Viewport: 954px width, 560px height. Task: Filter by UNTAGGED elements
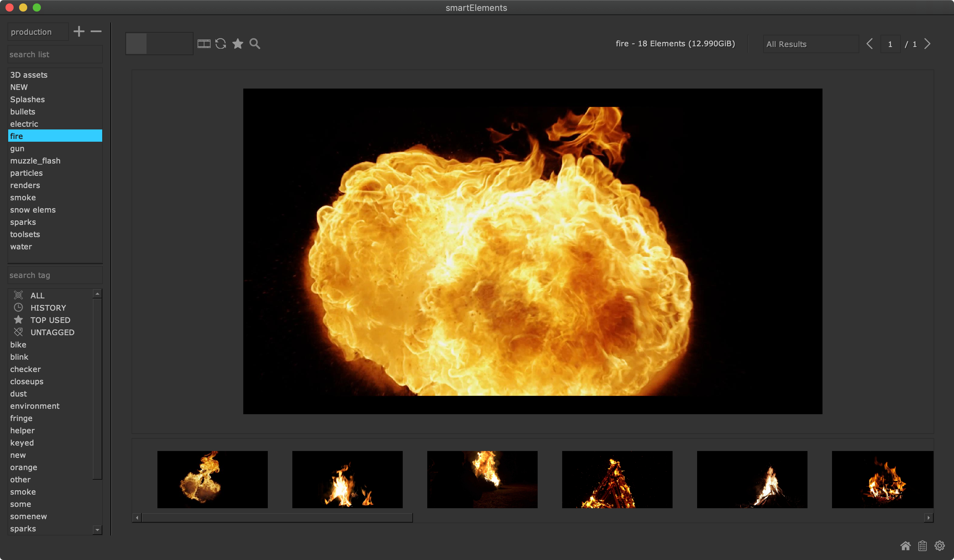click(52, 332)
